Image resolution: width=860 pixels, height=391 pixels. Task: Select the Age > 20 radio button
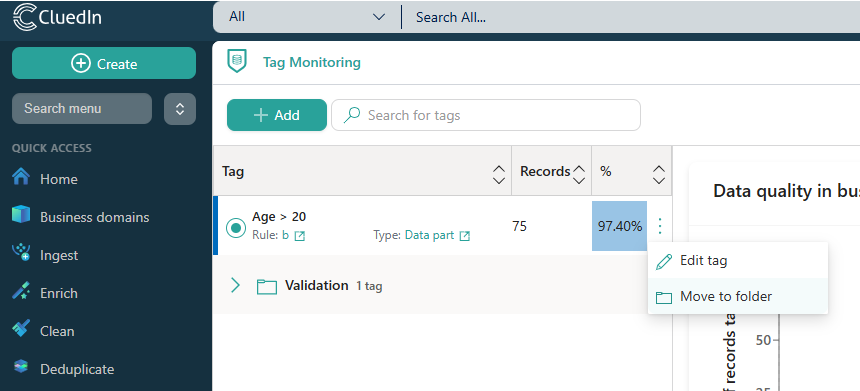click(x=236, y=228)
